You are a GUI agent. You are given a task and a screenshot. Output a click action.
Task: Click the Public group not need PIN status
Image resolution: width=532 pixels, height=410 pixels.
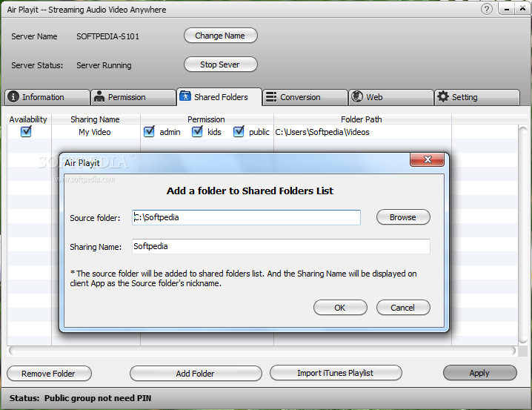pyautogui.click(x=98, y=398)
